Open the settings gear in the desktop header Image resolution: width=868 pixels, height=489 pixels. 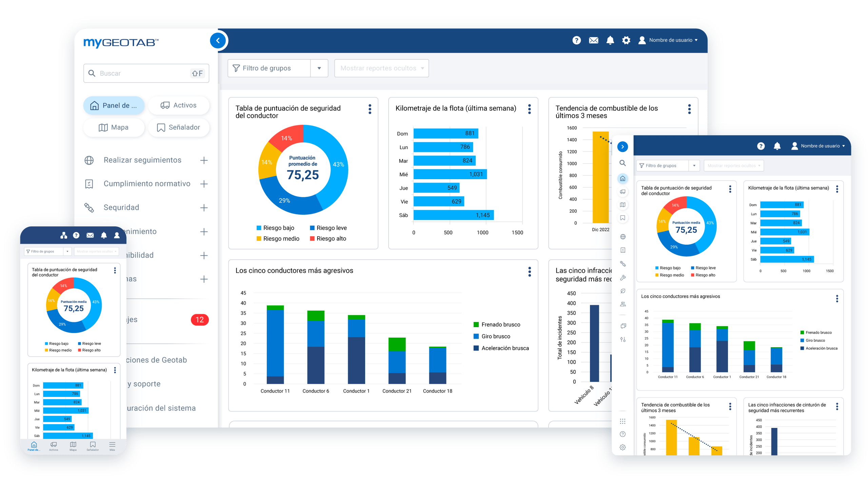tap(626, 40)
